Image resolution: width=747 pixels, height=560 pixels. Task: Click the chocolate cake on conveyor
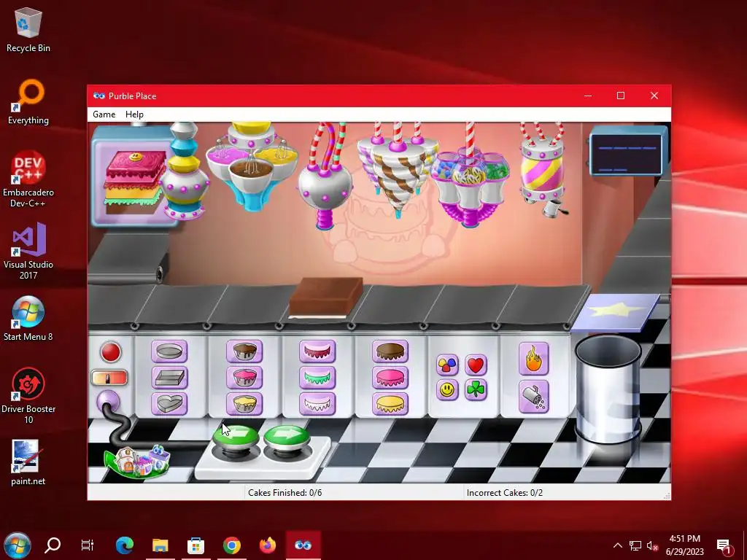tap(326, 297)
